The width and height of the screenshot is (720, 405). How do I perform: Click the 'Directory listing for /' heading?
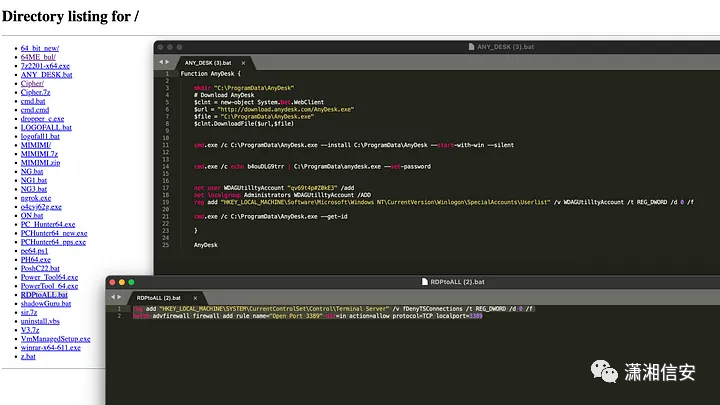click(70, 17)
